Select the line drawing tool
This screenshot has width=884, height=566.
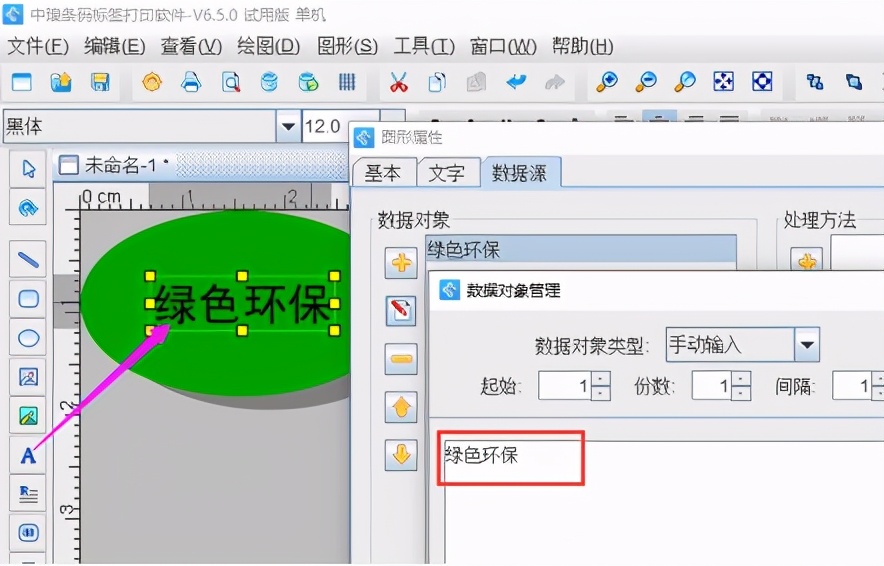click(28, 259)
